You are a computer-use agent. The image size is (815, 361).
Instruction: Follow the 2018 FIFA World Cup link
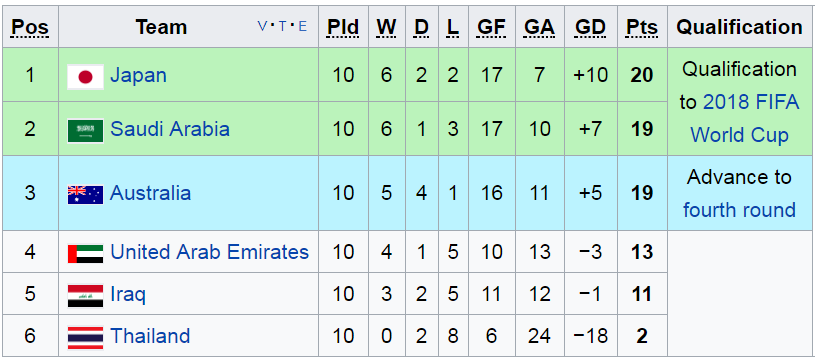click(x=740, y=119)
